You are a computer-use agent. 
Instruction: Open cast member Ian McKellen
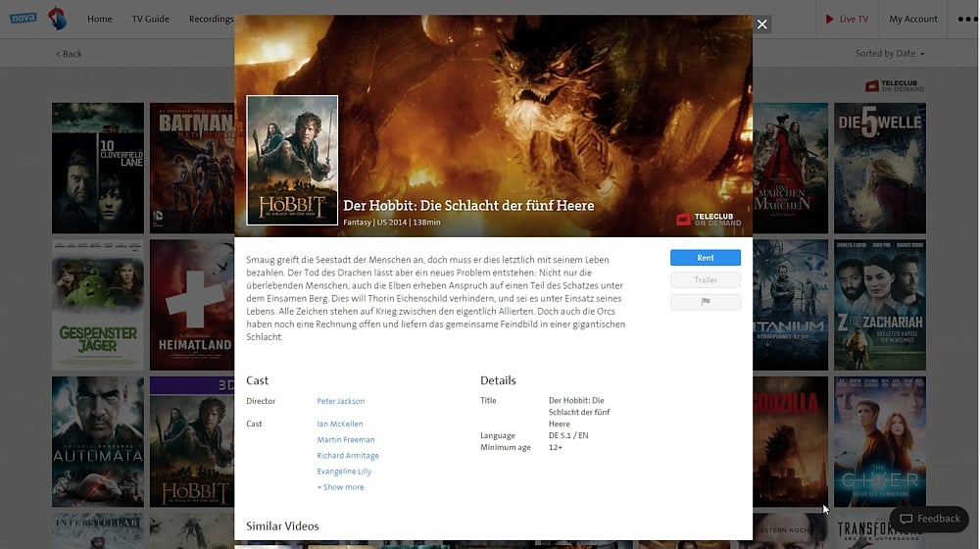tap(339, 424)
